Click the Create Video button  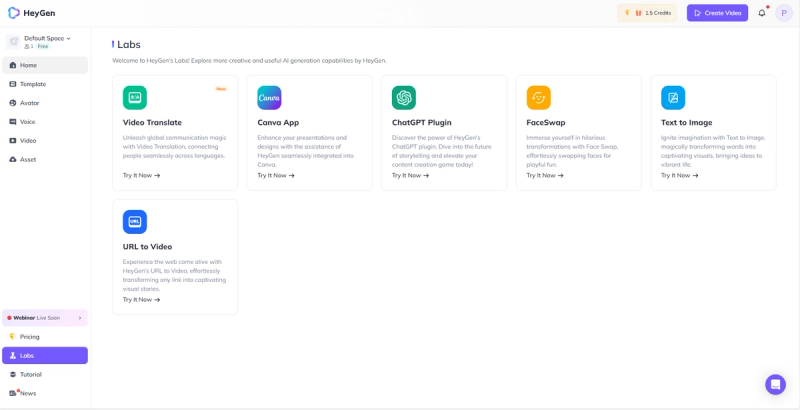tap(717, 13)
